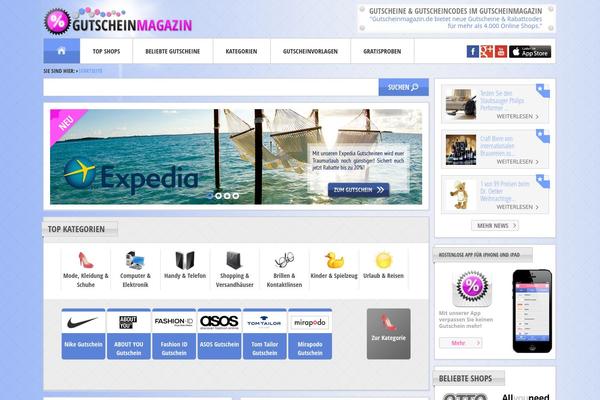Click the Fashion ID logo
The width and height of the screenshot is (600, 400).
click(174, 322)
